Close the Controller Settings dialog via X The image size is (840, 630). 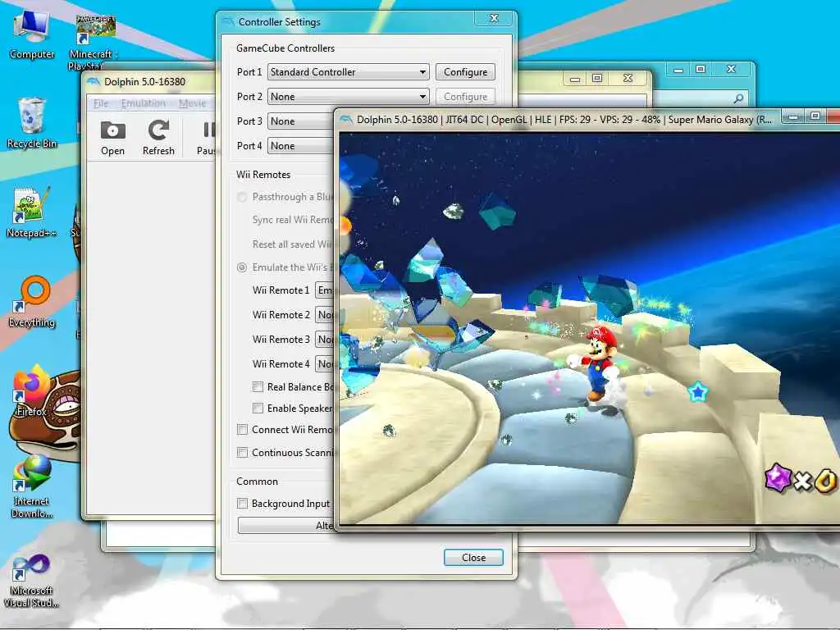pyautogui.click(x=494, y=18)
